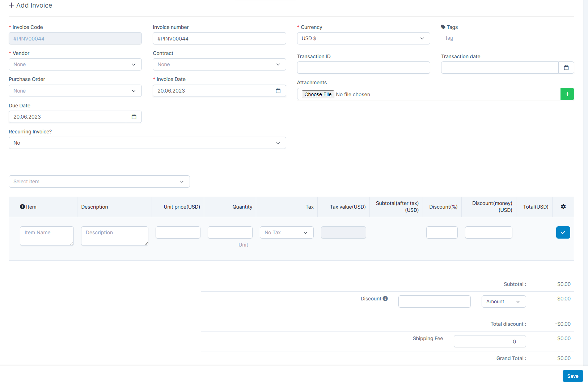Click the Shipping Fee input

(x=489, y=341)
